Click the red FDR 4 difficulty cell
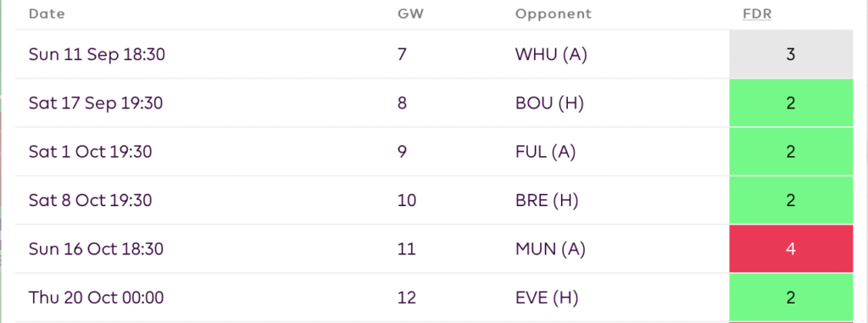This screenshot has width=868, height=323. click(791, 248)
